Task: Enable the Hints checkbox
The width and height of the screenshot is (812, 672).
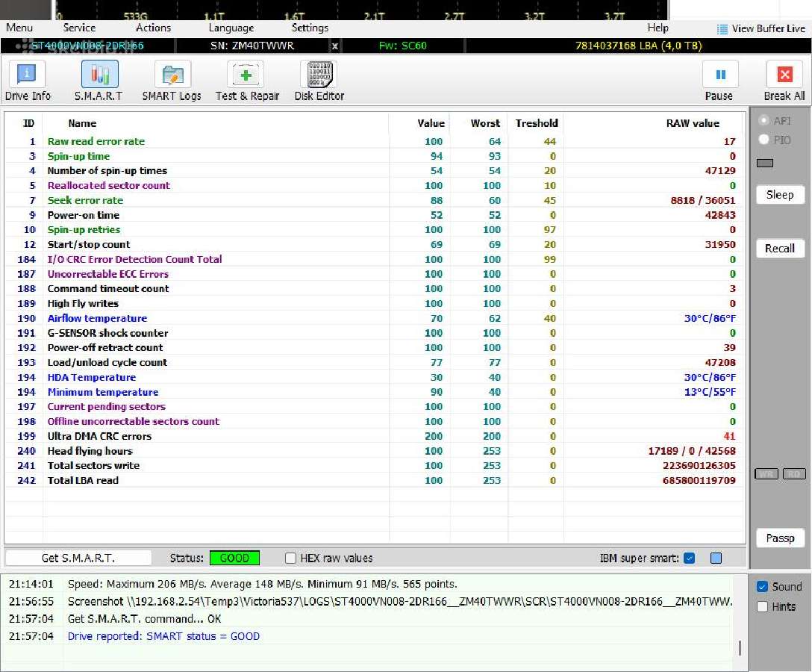Action: point(762,607)
